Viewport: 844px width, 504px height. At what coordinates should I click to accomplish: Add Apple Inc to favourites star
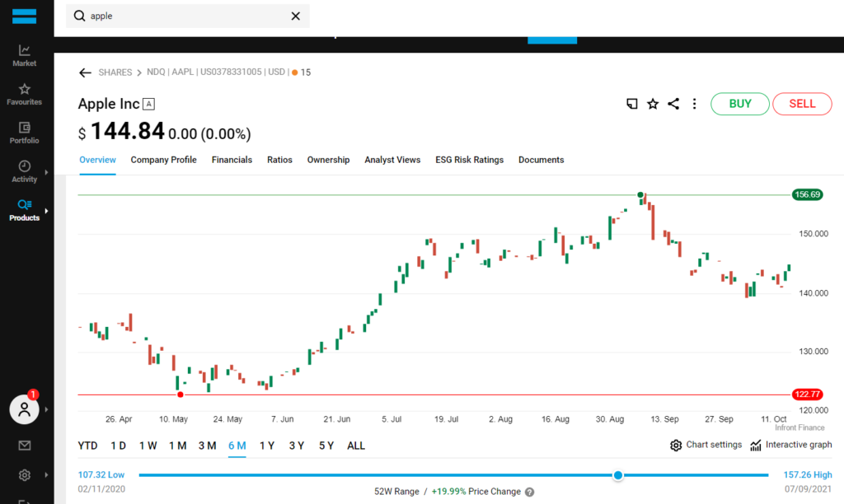click(x=653, y=104)
